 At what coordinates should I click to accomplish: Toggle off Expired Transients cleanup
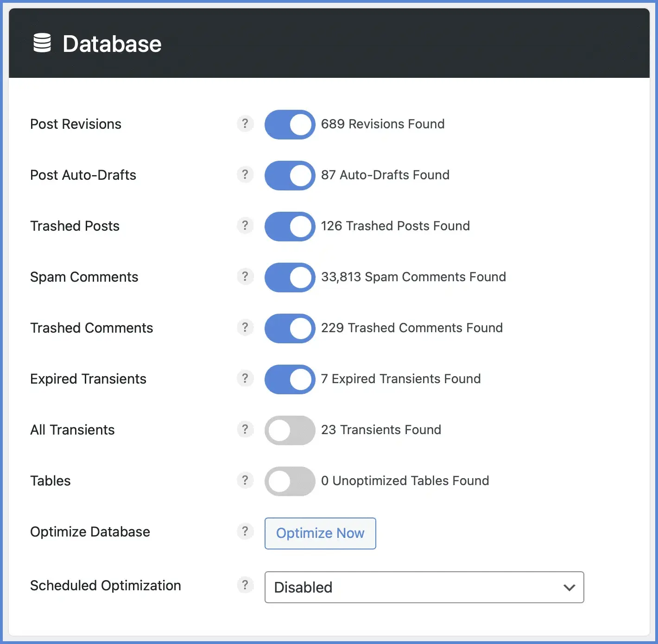pyautogui.click(x=289, y=379)
